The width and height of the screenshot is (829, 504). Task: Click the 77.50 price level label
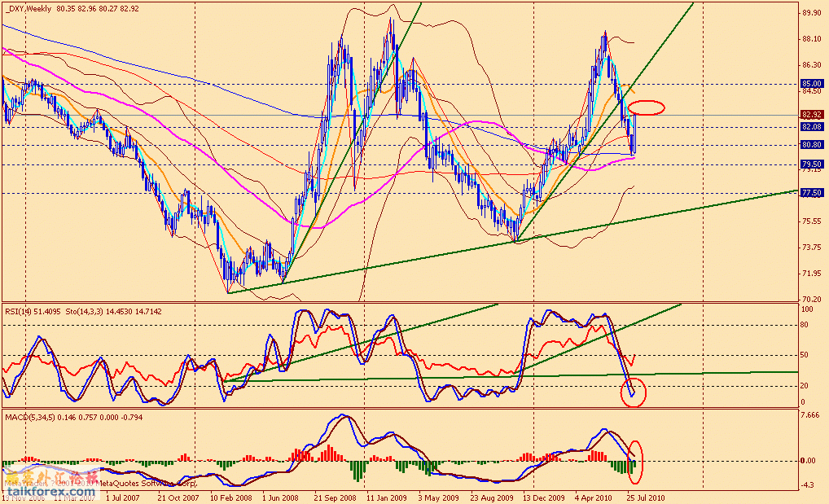click(812, 193)
